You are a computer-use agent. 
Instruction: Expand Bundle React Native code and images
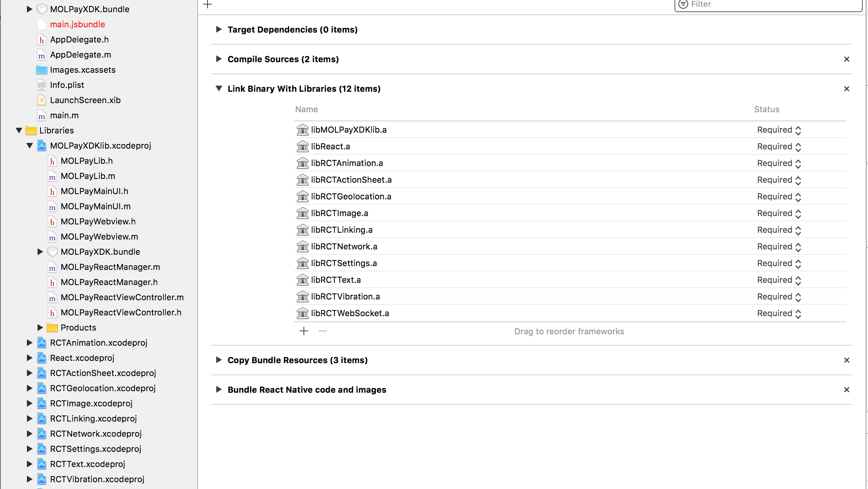(x=219, y=389)
